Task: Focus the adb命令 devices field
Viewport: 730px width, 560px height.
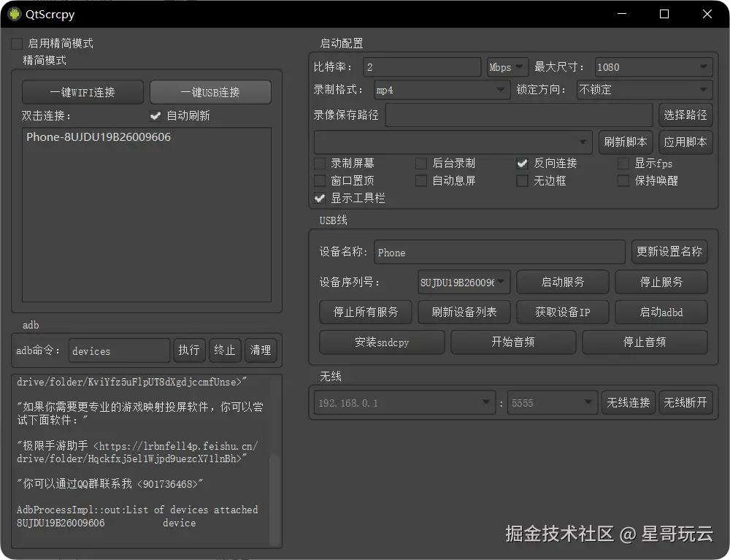Action: point(119,350)
